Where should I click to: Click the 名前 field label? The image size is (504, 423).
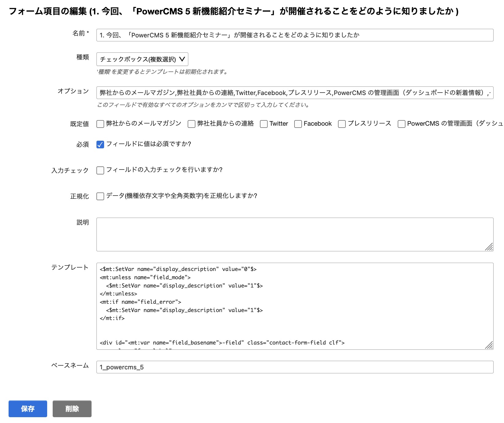tap(81, 33)
